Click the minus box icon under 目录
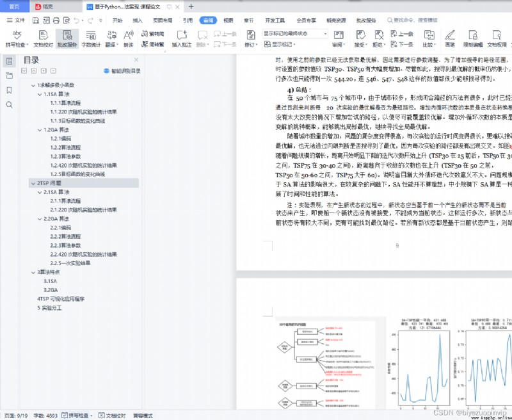This screenshot has height=420, width=512. (53, 71)
